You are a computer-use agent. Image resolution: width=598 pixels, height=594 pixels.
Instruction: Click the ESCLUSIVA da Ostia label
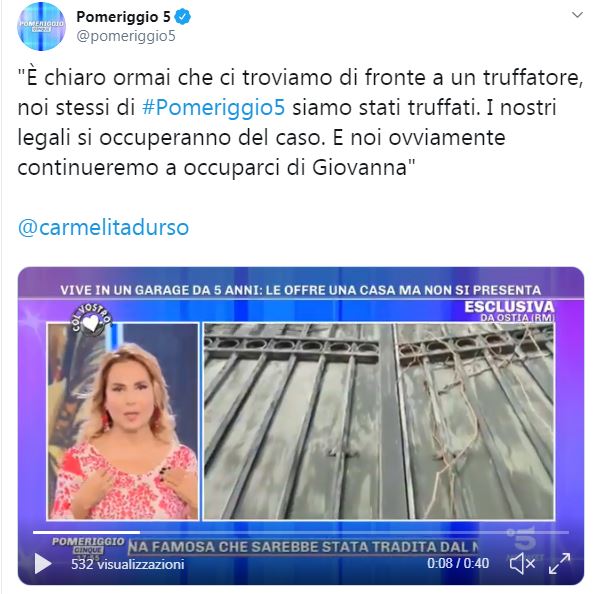coord(509,311)
